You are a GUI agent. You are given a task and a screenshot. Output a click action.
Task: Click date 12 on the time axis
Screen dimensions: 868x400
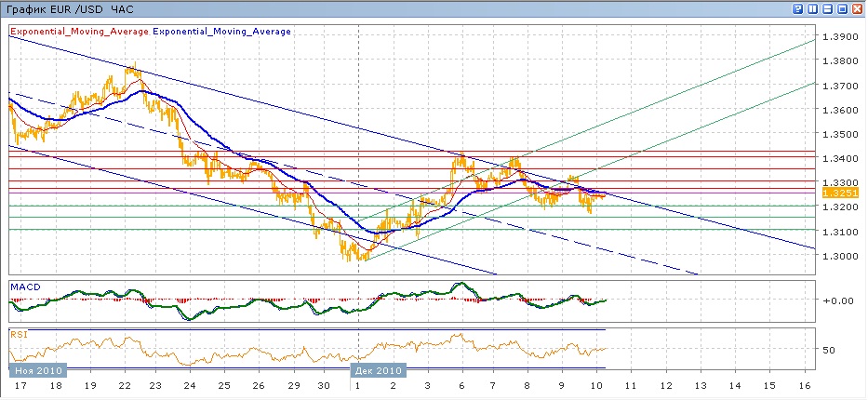(665, 385)
